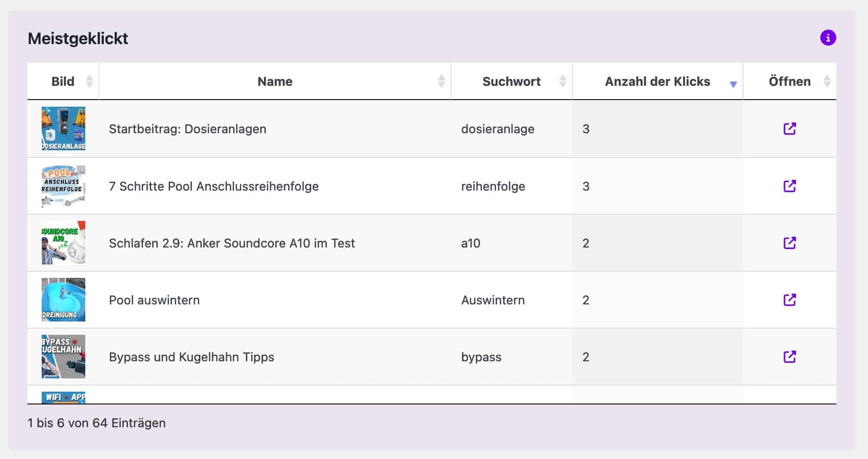Click the purple info icon next to Meistgeklickt

tap(828, 38)
